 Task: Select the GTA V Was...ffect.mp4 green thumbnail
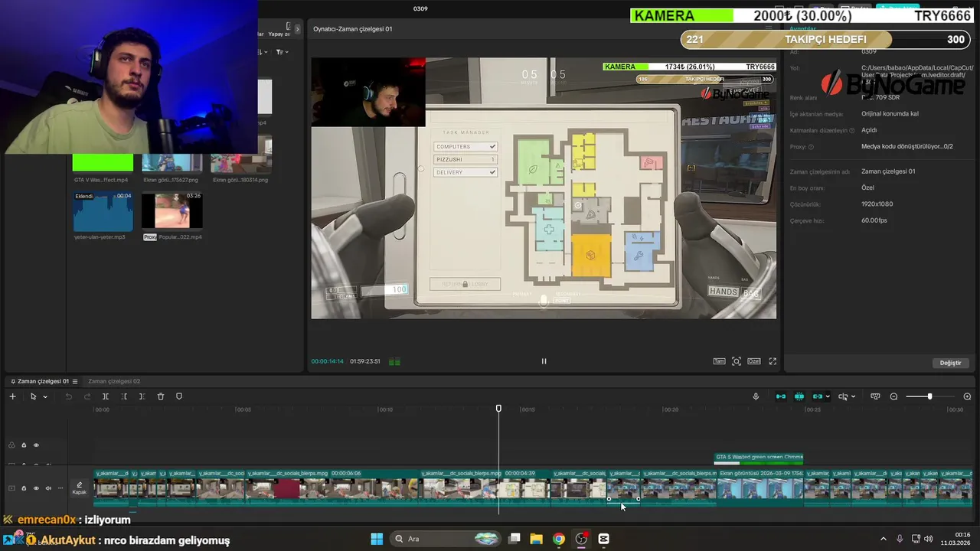coord(103,162)
